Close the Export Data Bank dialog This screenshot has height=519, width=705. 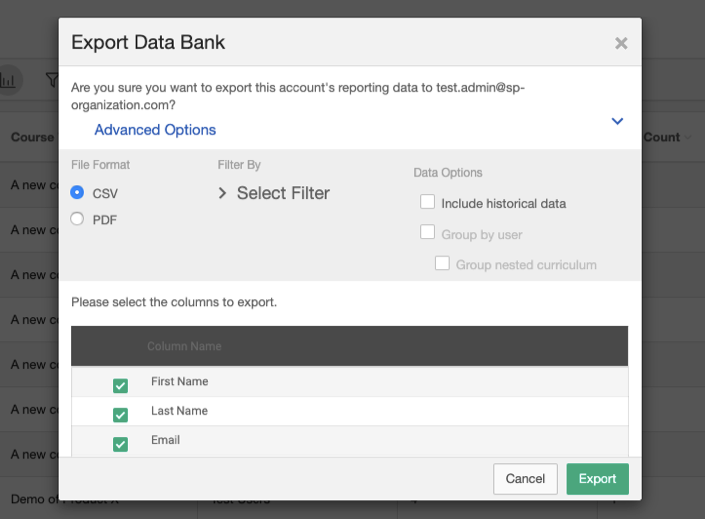point(621,43)
